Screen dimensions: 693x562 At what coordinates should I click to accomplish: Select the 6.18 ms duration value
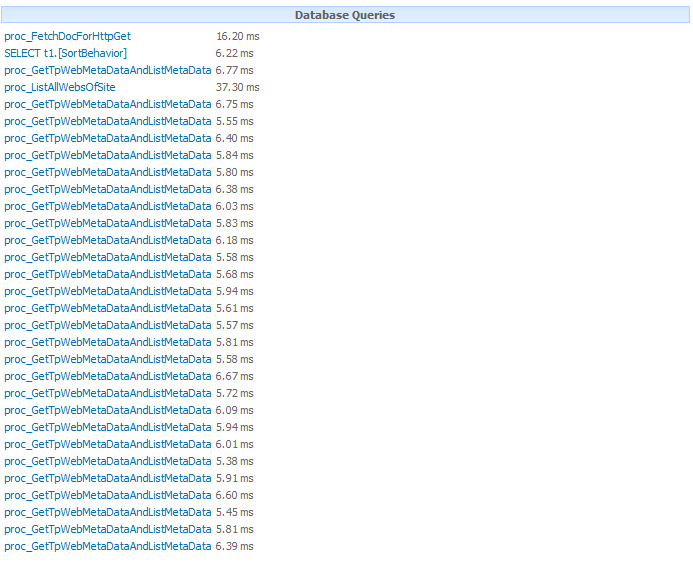235,240
